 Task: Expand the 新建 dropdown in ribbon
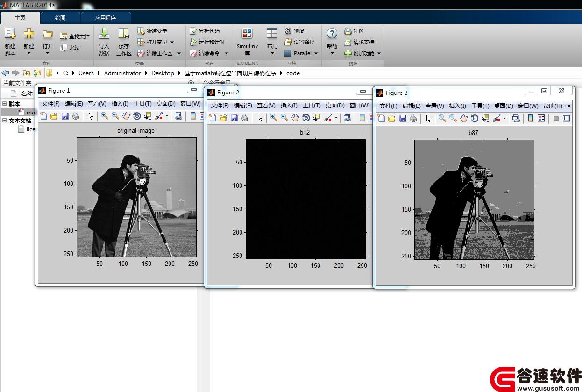[x=29, y=53]
